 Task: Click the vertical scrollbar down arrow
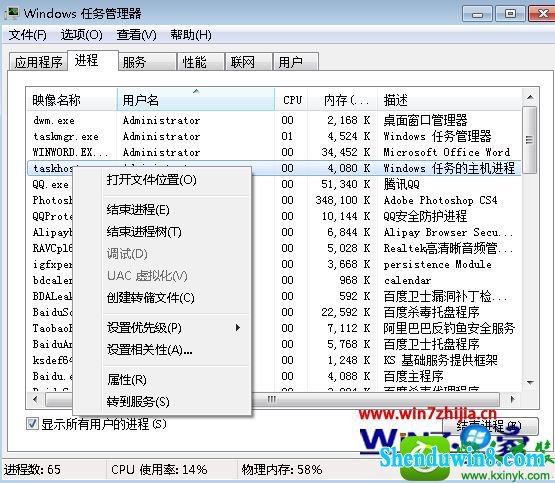[530, 382]
